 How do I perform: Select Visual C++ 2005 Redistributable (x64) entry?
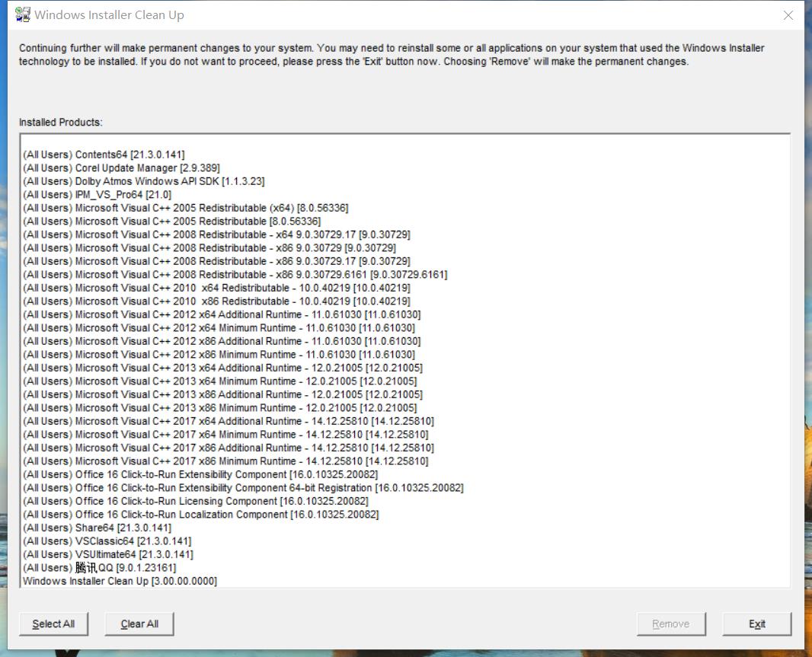coord(185,208)
